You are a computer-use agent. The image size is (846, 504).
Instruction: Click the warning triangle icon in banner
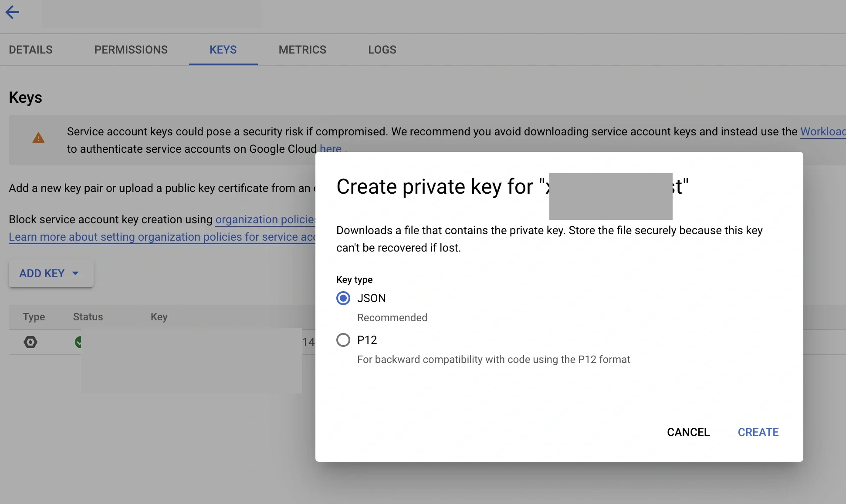38,138
